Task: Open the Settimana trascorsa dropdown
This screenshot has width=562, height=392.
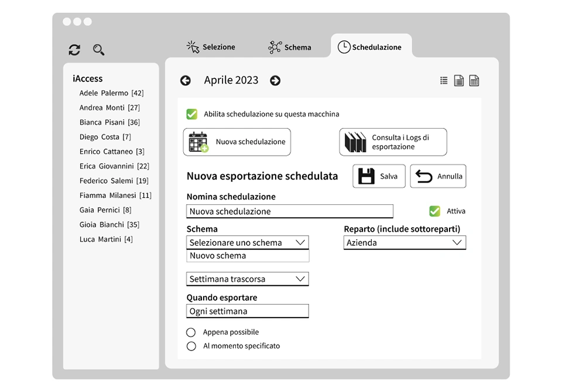Action: tap(247, 278)
